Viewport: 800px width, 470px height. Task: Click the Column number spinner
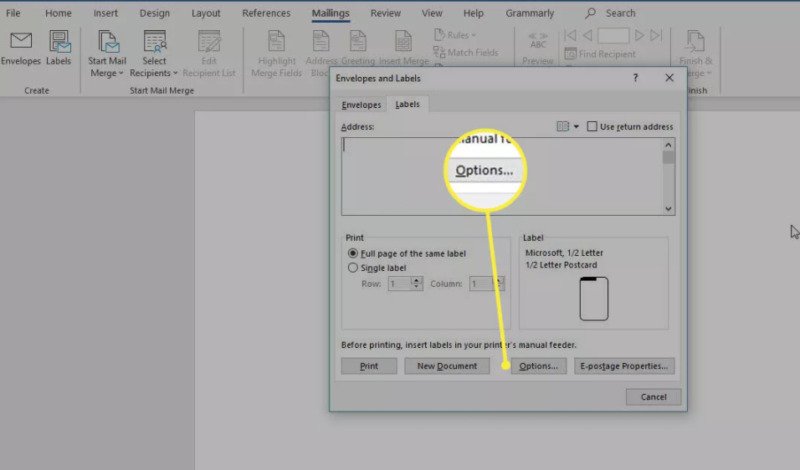coord(487,283)
